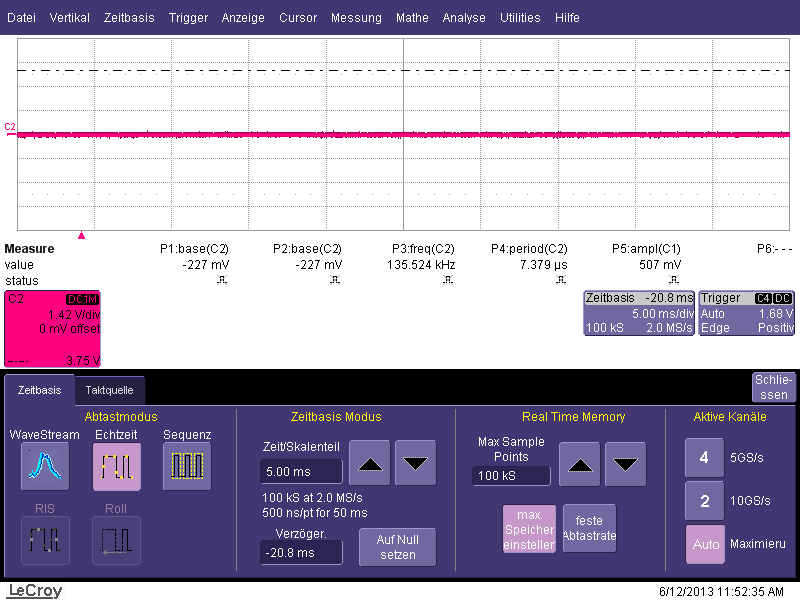Select Echtzeit real-time sampling mode
The width and height of the screenshot is (800, 600).
(x=116, y=466)
